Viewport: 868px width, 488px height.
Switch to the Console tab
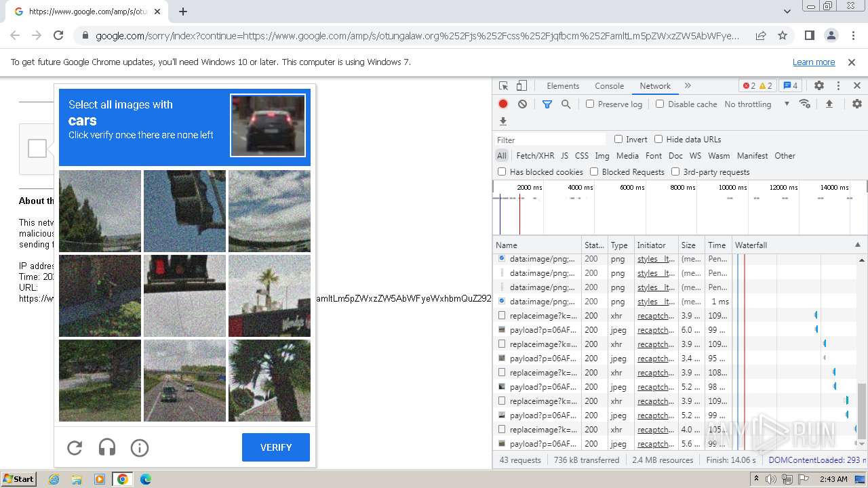609,86
